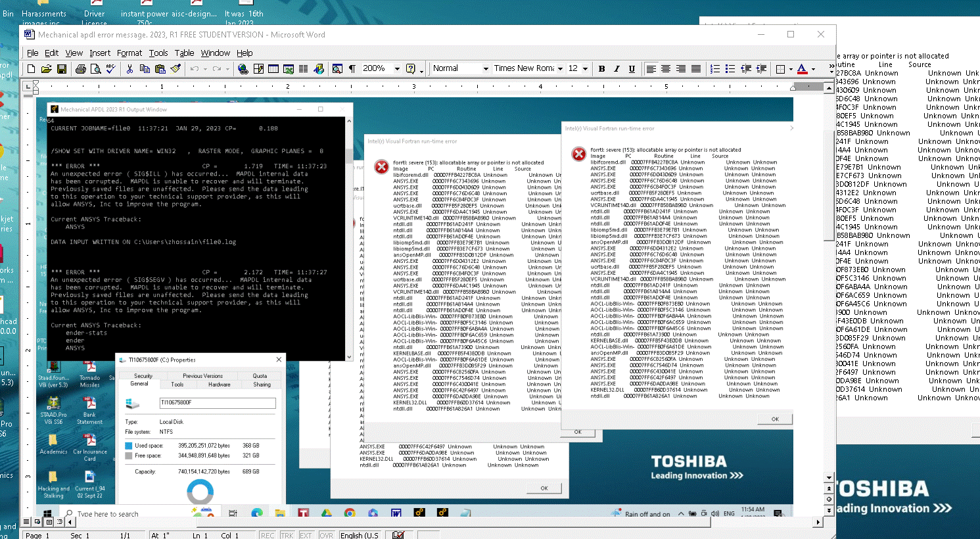Screen dimensions: 980x539
Task: Click OK on middle Fortran error dialog
Action: coord(578,432)
